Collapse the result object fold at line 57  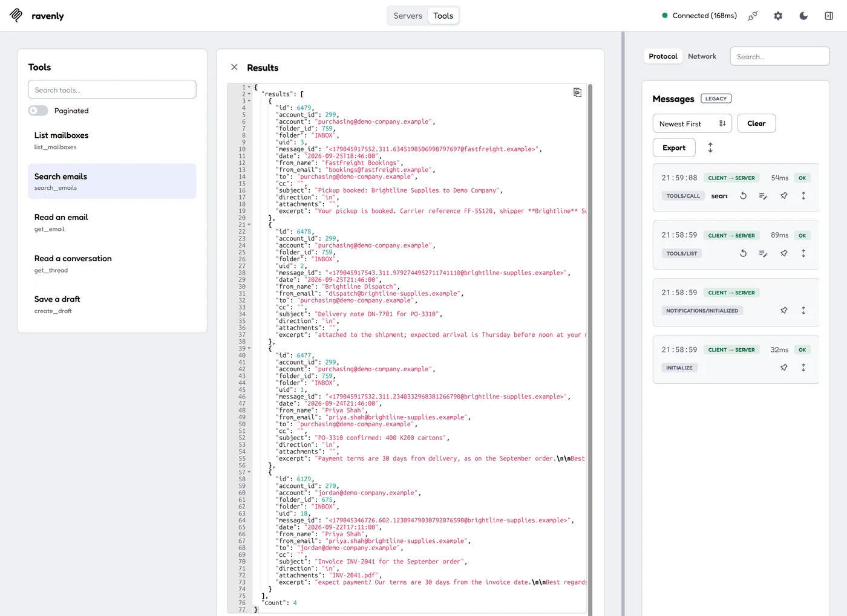click(249, 472)
